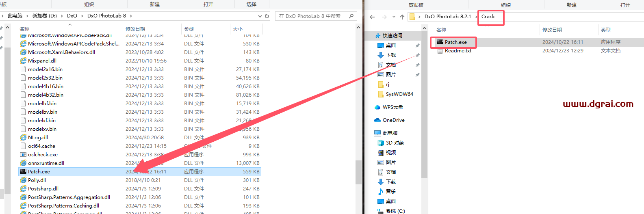The width and height of the screenshot is (644, 214).
Task: Open pinned 下载 under quick access
Action: pyautogui.click(x=390, y=55)
